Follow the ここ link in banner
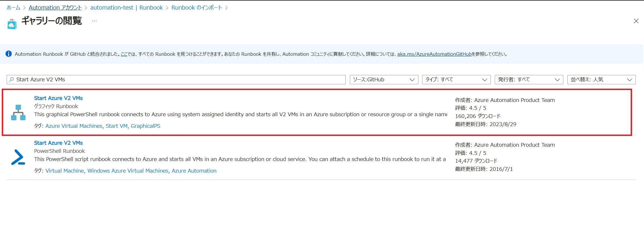This screenshot has height=247, width=644. coord(124,54)
